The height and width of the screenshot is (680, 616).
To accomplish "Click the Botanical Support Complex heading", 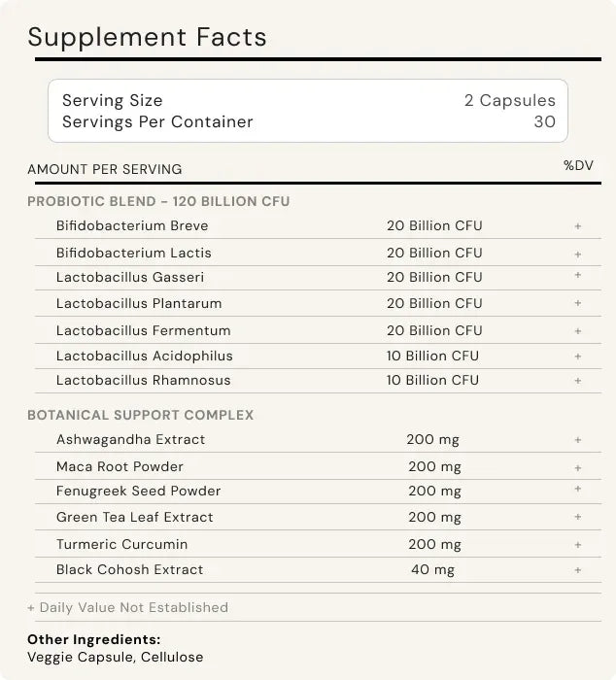I will [x=140, y=415].
